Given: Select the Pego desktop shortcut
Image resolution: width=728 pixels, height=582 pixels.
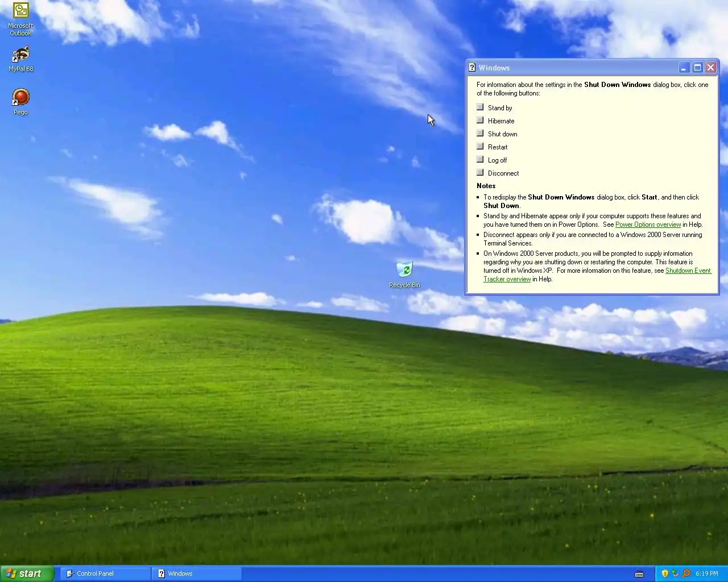Looking at the screenshot, I should [20, 102].
